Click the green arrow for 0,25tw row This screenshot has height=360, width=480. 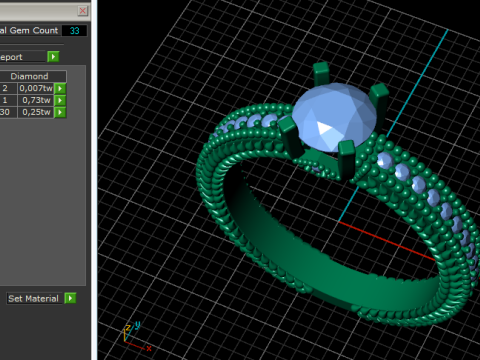pos(60,112)
